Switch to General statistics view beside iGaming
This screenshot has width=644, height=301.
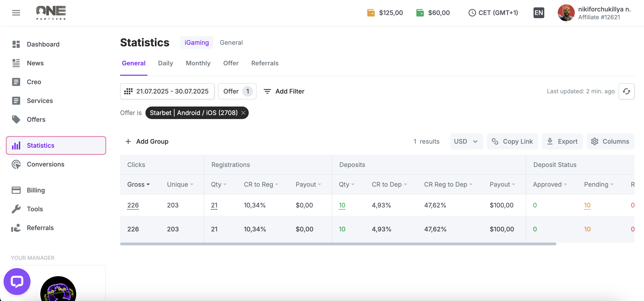(231, 43)
